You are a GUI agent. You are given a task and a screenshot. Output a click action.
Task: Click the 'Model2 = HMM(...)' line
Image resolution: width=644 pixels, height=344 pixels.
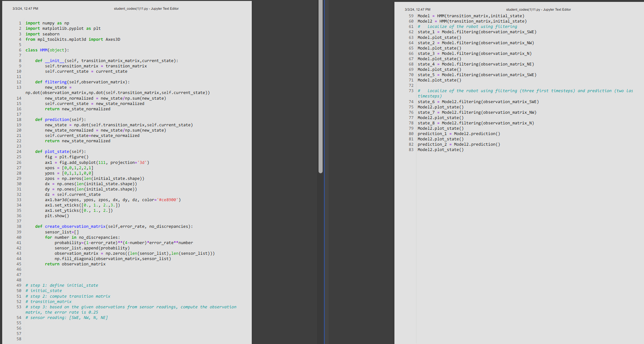coord(472,21)
